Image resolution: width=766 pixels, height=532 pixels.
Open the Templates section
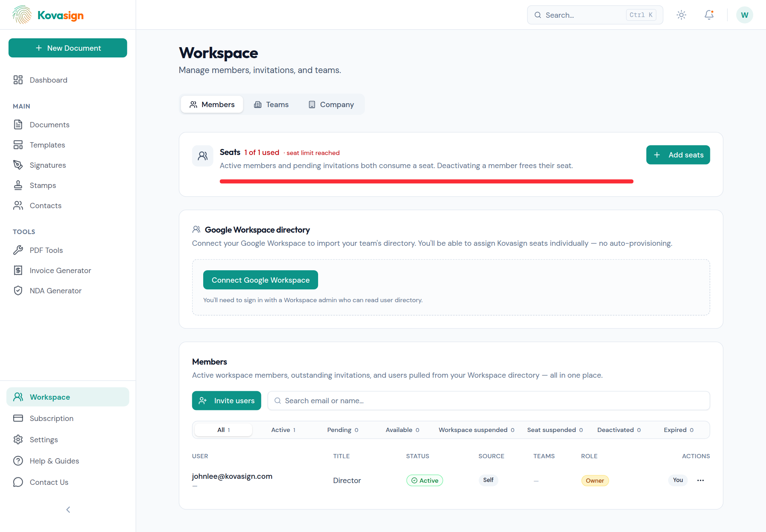pyautogui.click(x=68, y=145)
